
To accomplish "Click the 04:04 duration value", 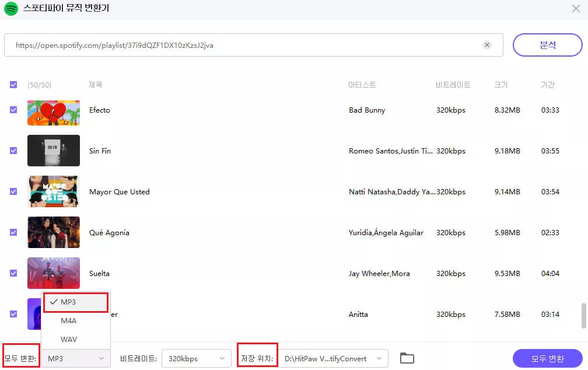I will coord(550,273).
